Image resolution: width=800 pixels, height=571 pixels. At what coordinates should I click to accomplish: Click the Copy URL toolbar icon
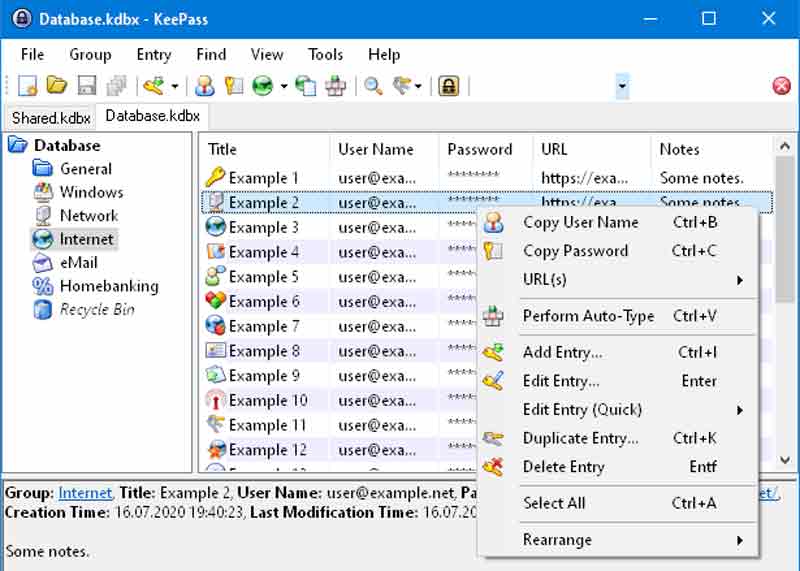click(x=306, y=86)
